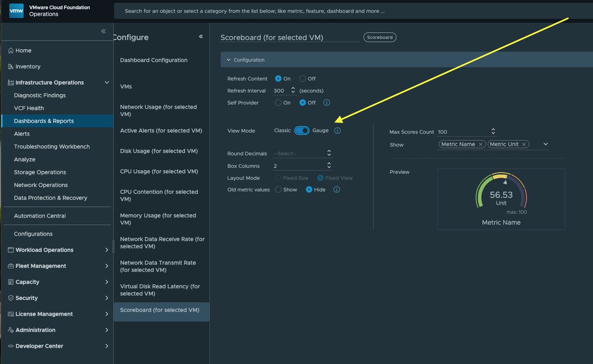Image resolution: width=593 pixels, height=364 pixels.
Task: Remove the Metric Name tag
Action: (x=480, y=144)
